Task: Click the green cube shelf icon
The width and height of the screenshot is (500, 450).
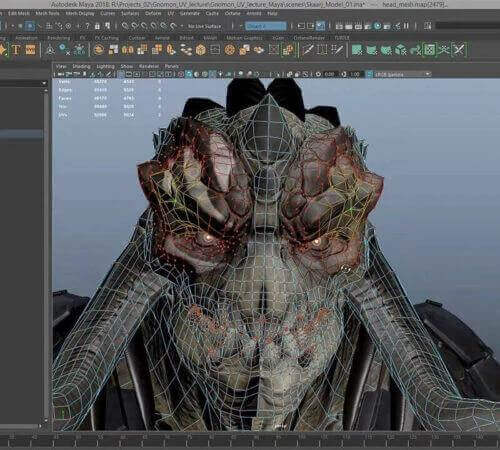Action: (x=401, y=50)
